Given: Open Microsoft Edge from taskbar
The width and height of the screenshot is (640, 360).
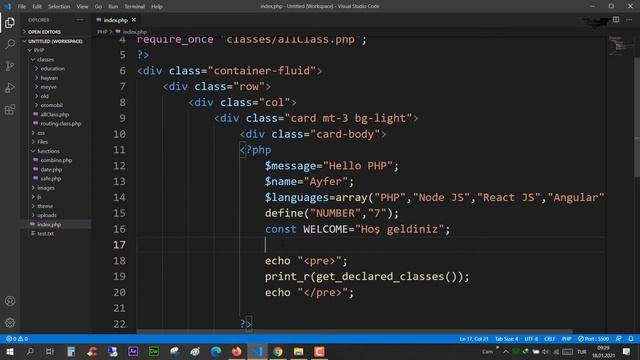Looking at the screenshot, I should [x=216, y=351].
